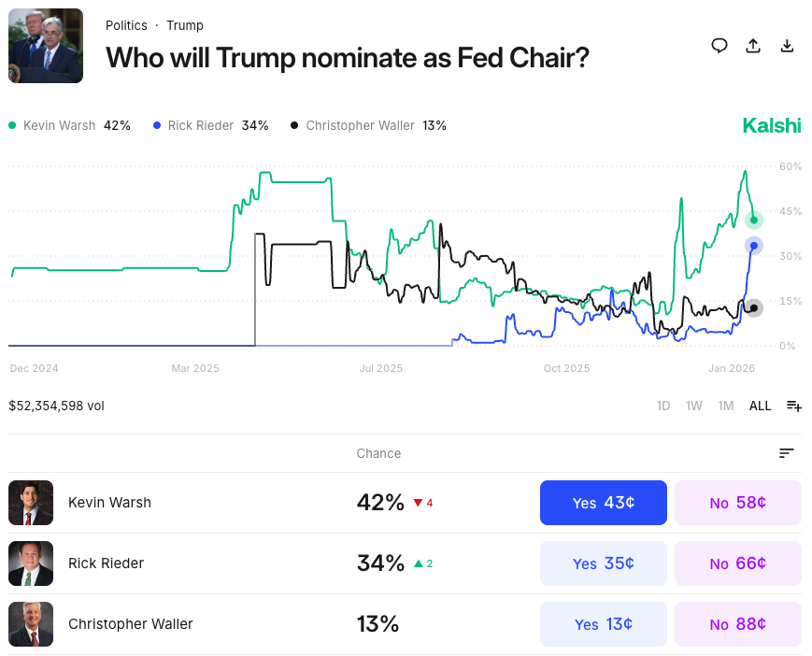The height and width of the screenshot is (656, 812).
Task: Open the Politics breadcrumb
Action: pos(126,25)
